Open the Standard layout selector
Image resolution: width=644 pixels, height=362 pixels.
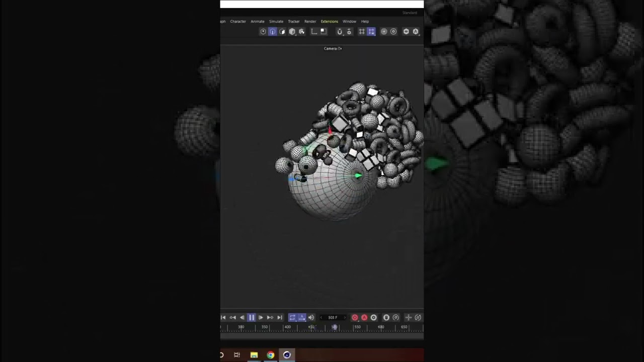410,13
